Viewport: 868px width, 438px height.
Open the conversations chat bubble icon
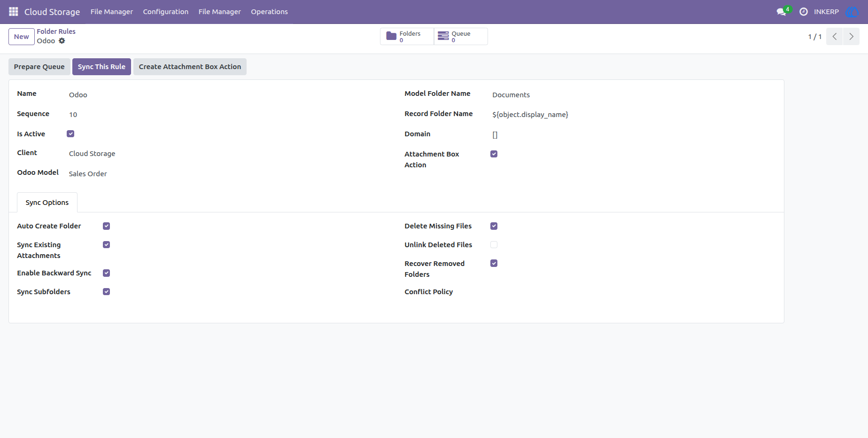(782, 12)
